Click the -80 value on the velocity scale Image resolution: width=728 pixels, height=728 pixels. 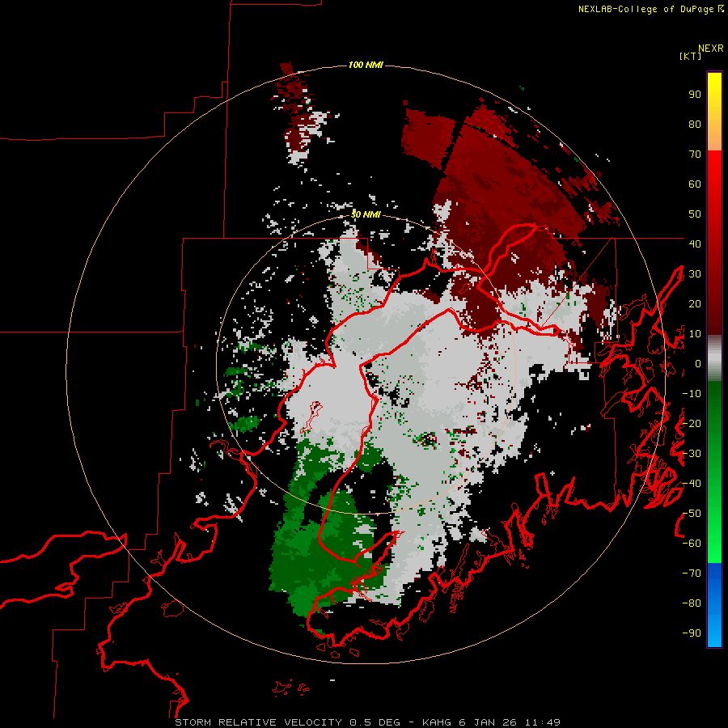coord(692,603)
